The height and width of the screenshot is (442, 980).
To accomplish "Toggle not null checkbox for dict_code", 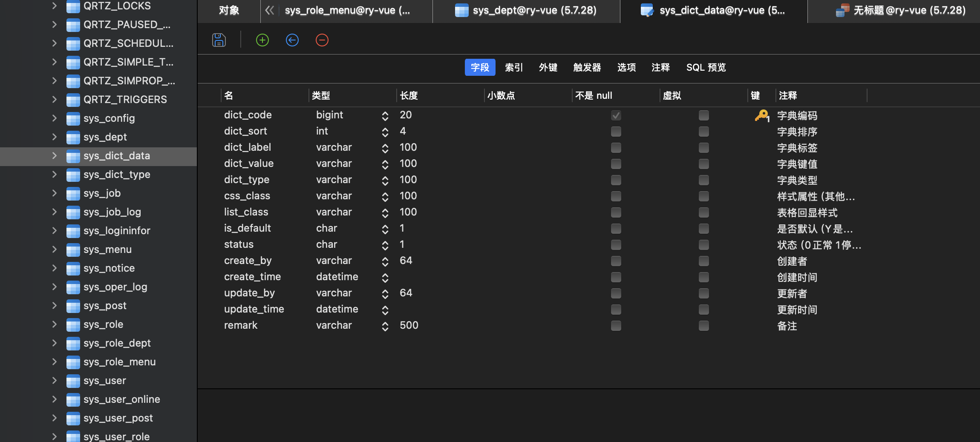I will pyautogui.click(x=616, y=115).
